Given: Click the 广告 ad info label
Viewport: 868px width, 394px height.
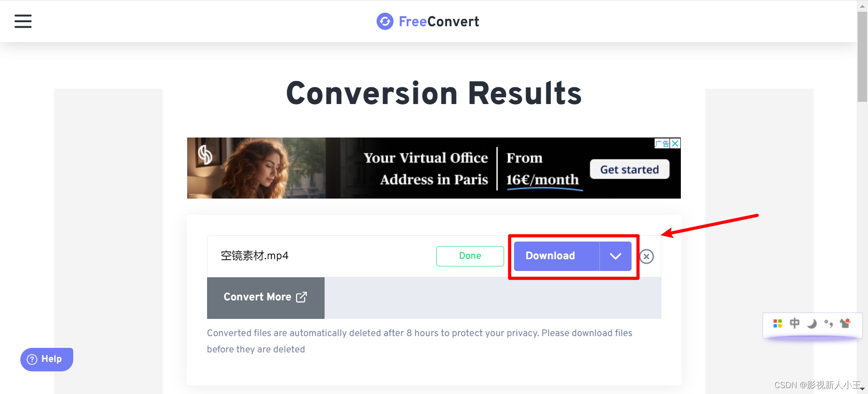Looking at the screenshot, I should [662, 143].
